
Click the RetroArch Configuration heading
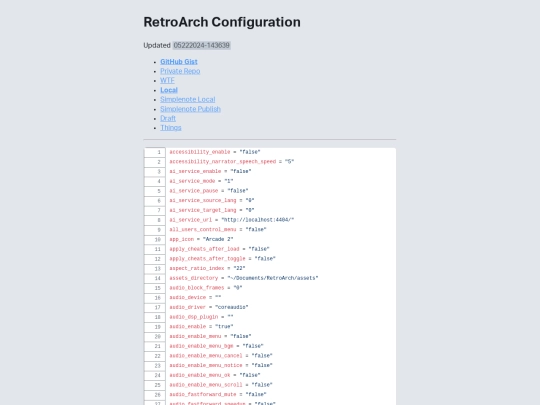(222, 22)
